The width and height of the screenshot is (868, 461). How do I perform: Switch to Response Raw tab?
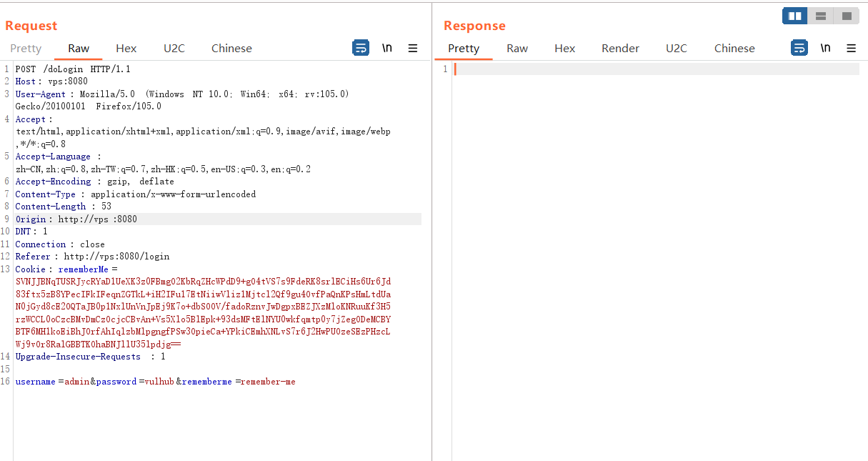pyautogui.click(x=517, y=49)
